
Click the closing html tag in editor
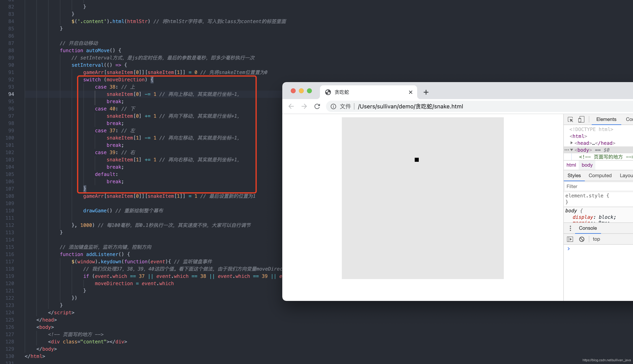coord(35,356)
